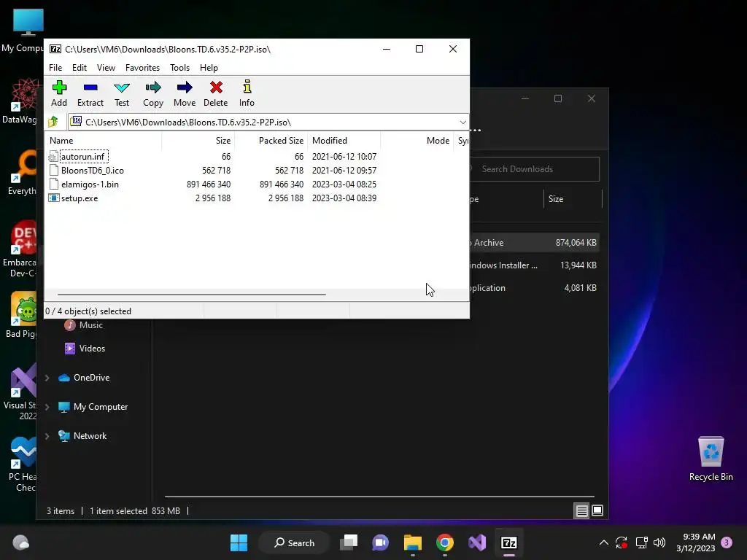Open the Tools menu

pos(179,68)
